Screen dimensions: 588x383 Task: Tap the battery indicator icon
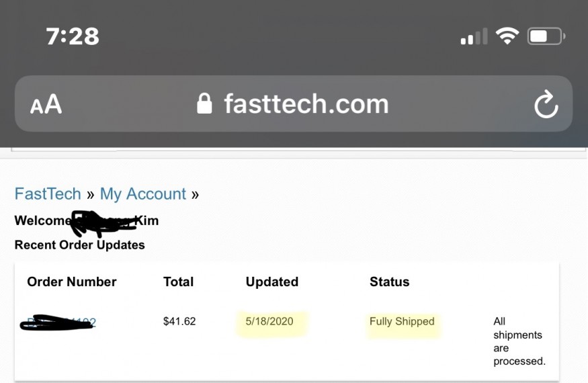pos(546,36)
